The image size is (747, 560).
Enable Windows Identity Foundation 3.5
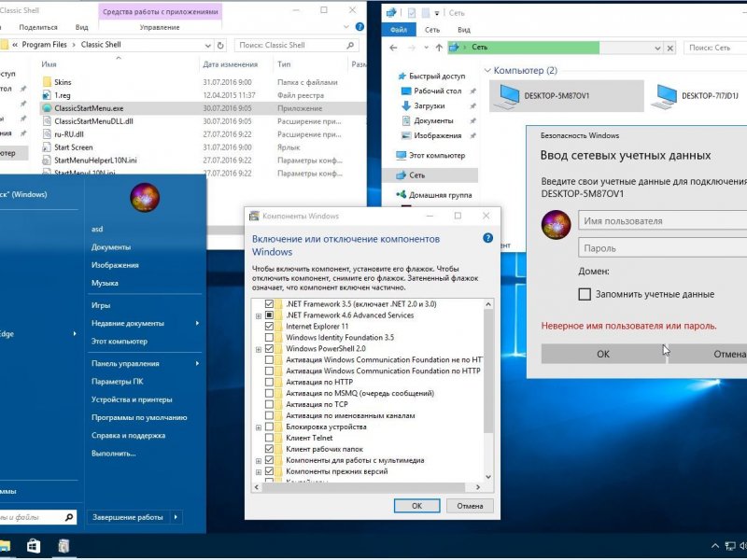coord(269,338)
